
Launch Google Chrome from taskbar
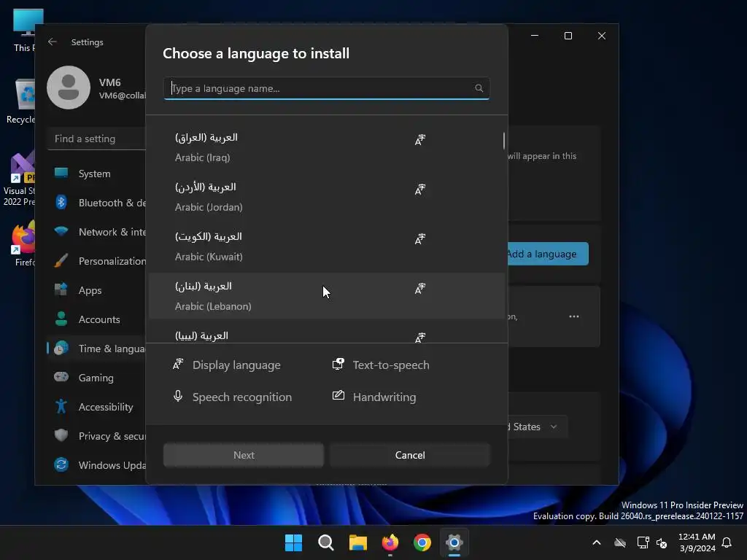(422, 542)
